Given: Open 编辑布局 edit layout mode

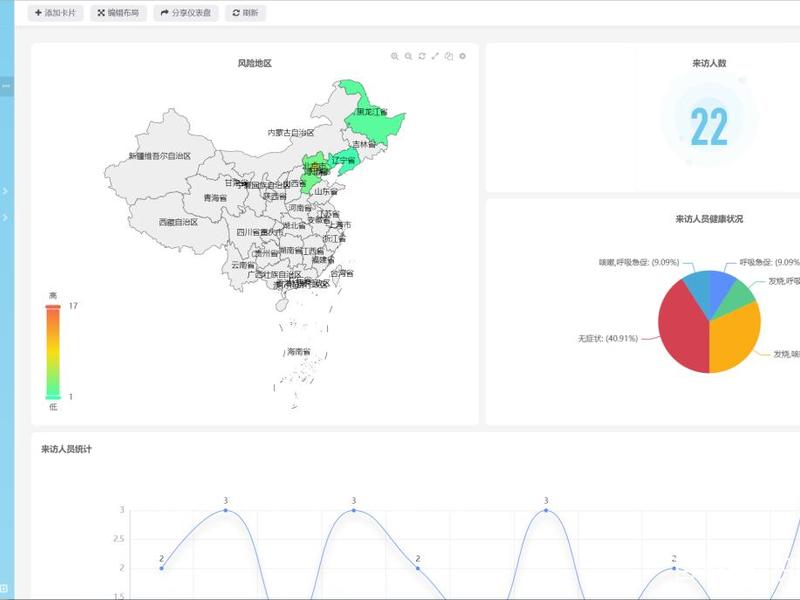Looking at the screenshot, I should [118, 13].
